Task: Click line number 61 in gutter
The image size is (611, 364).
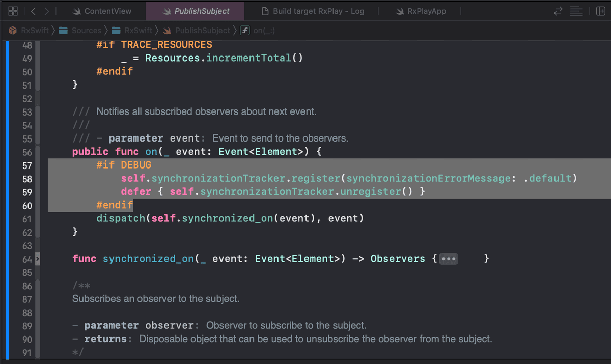Action: coord(27,219)
